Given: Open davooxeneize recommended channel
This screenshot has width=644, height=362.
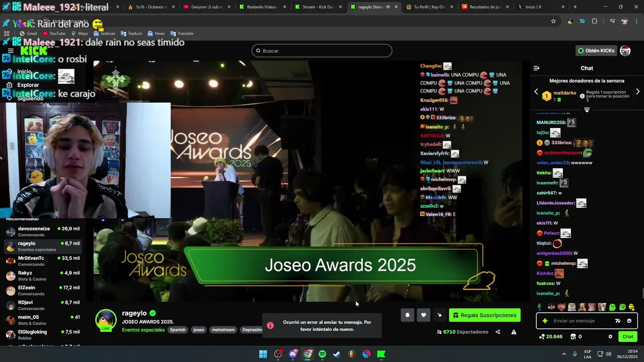Looking at the screenshot, I should [x=43, y=231].
